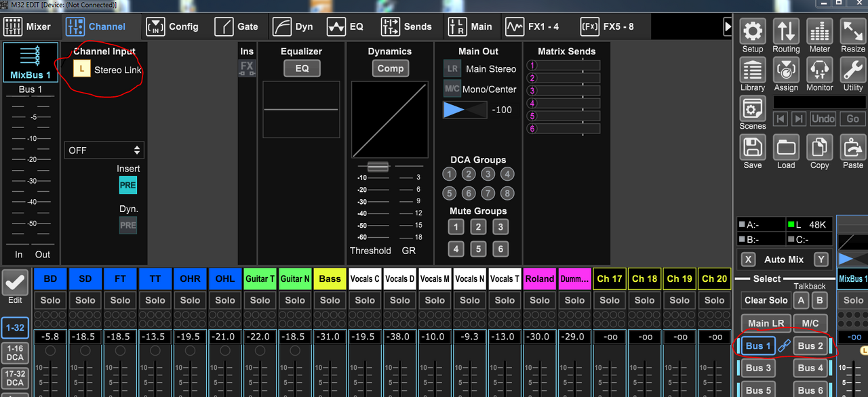Adjust Matrix Send 6 level slider
This screenshot has height=397, width=868.
564,129
